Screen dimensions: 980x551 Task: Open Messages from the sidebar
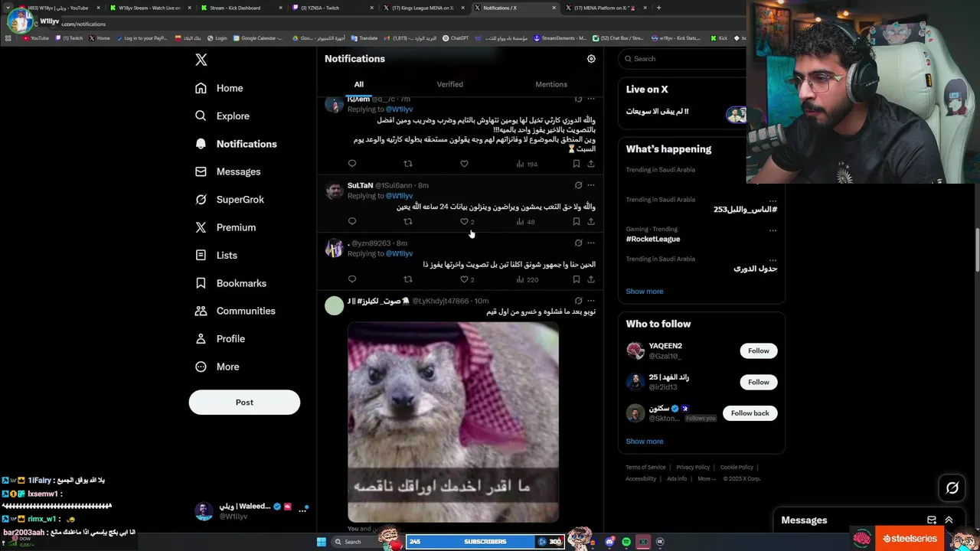coord(227,171)
